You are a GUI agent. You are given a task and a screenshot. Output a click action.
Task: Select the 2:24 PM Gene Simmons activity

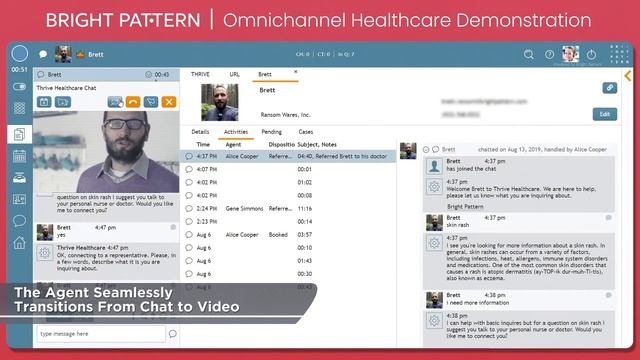(x=288, y=209)
